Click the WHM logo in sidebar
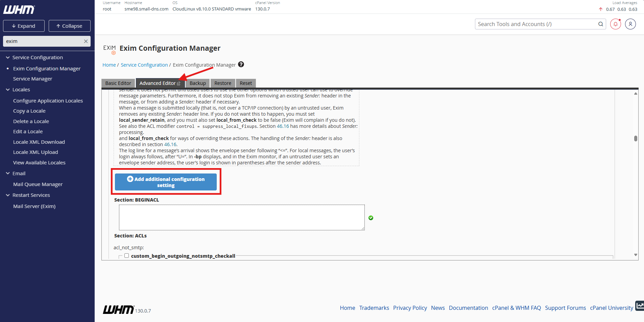Image resolution: width=644 pixels, height=322 pixels. pos(19,9)
